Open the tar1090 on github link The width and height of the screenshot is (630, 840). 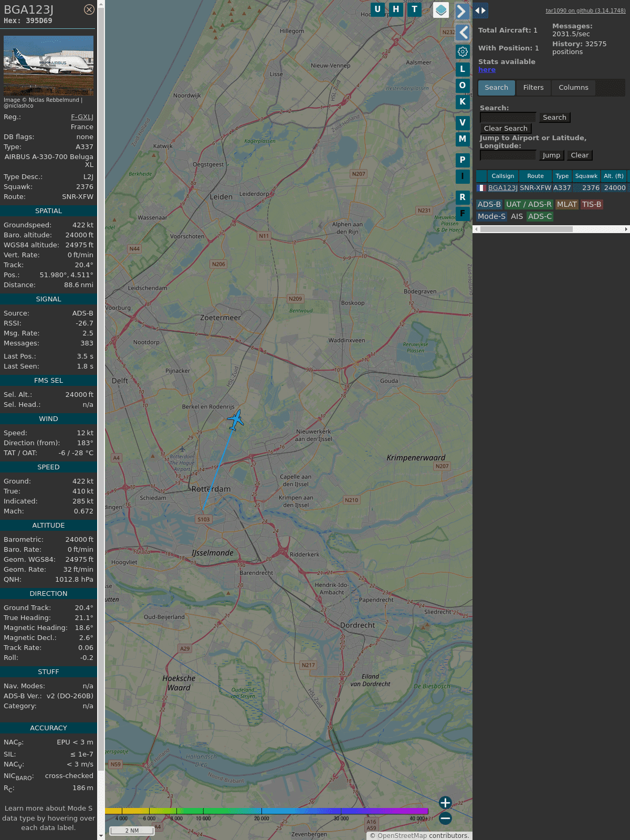585,10
